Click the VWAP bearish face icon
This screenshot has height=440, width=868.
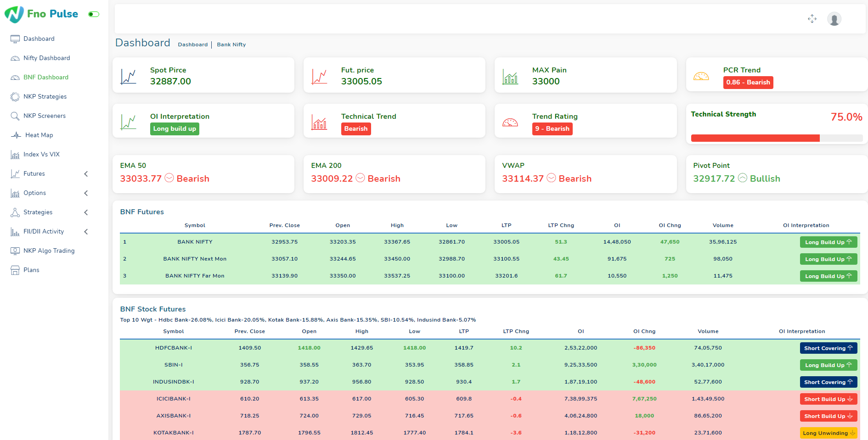[x=552, y=178]
